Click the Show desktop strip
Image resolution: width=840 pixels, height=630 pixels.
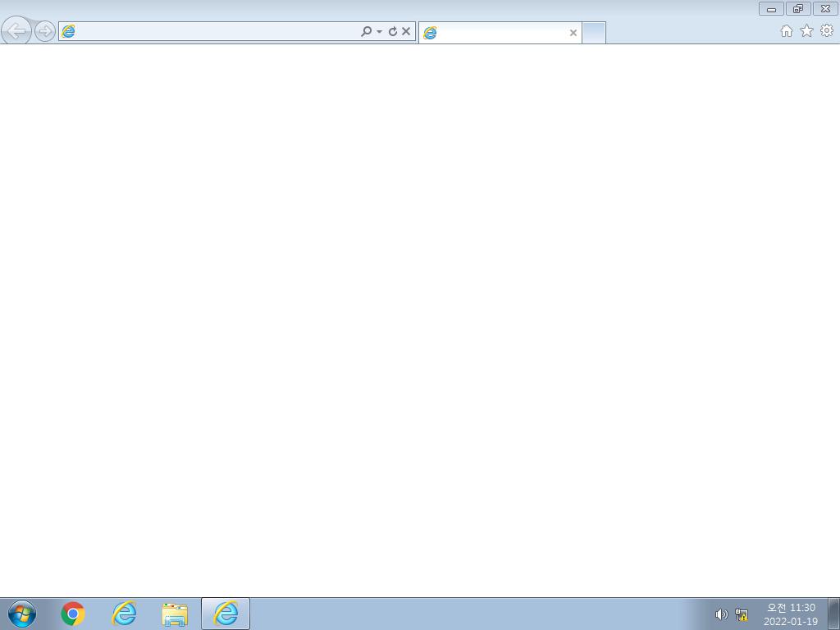pos(834,614)
